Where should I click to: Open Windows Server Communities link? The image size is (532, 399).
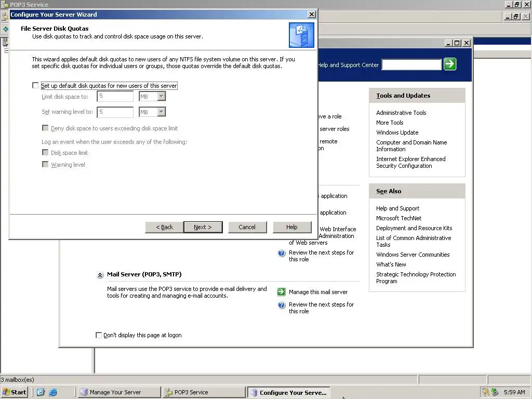tap(413, 255)
